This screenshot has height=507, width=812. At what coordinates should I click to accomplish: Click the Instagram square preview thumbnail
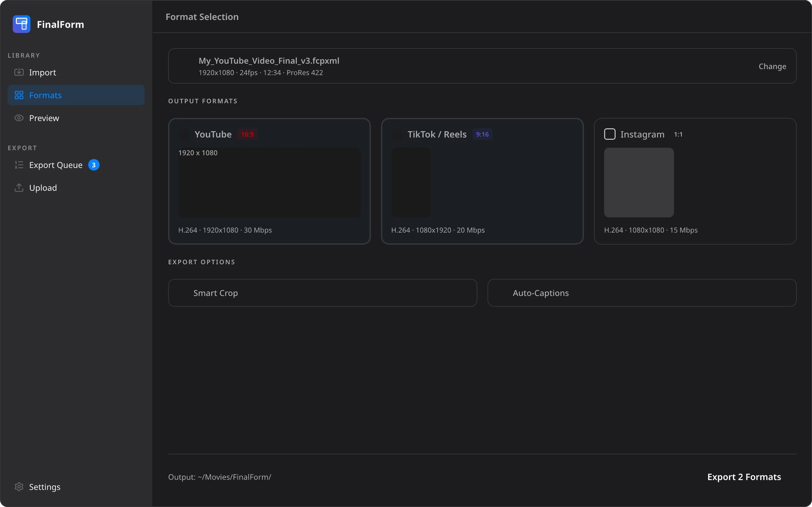[638, 183]
